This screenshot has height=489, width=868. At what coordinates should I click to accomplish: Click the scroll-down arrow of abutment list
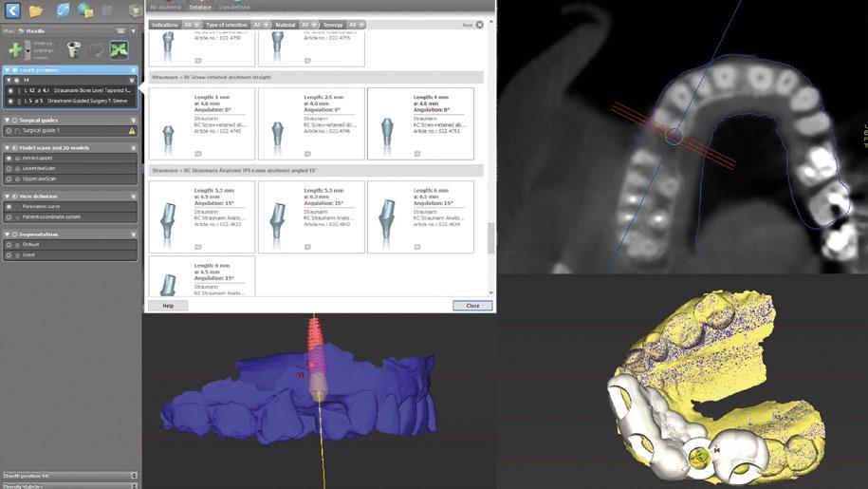[490, 292]
